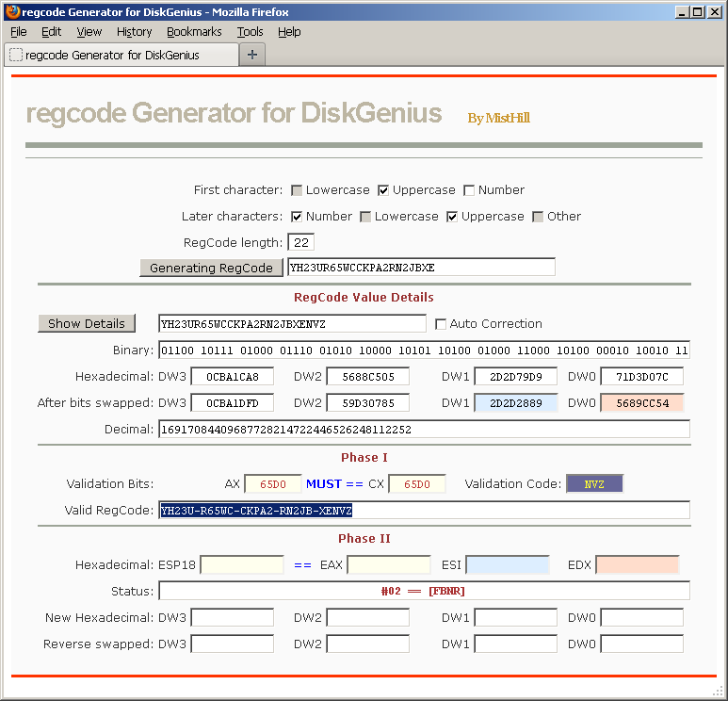Click the Validation Code NVZ box
This screenshot has width=728, height=701.
[x=594, y=484]
